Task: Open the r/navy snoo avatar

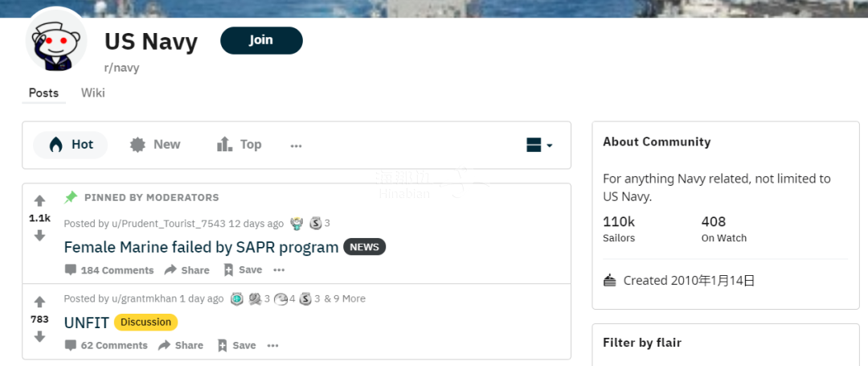Action: [x=56, y=41]
